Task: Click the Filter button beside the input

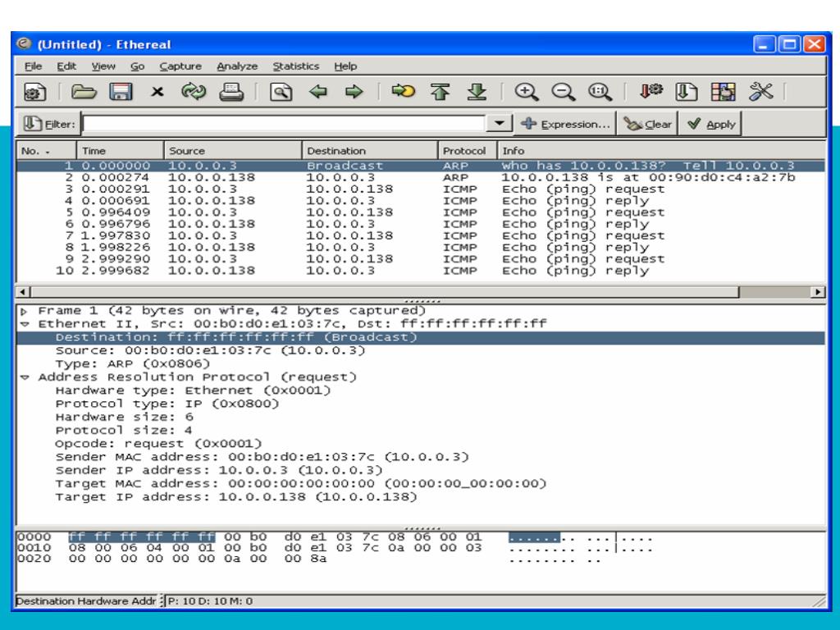Action: pyautogui.click(x=48, y=125)
